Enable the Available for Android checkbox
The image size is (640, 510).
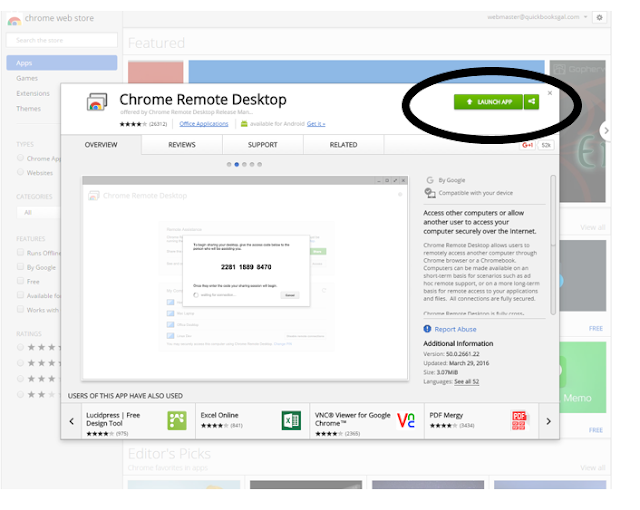pos(20,295)
